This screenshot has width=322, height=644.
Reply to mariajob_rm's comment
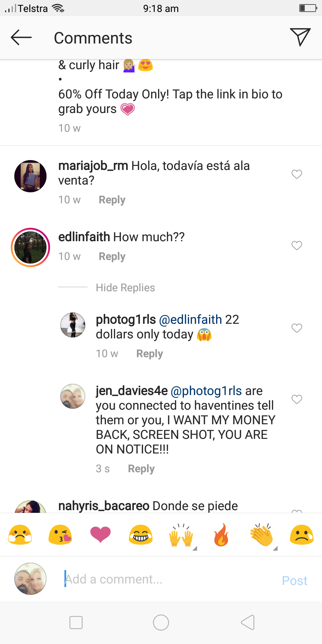tap(112, 200)
